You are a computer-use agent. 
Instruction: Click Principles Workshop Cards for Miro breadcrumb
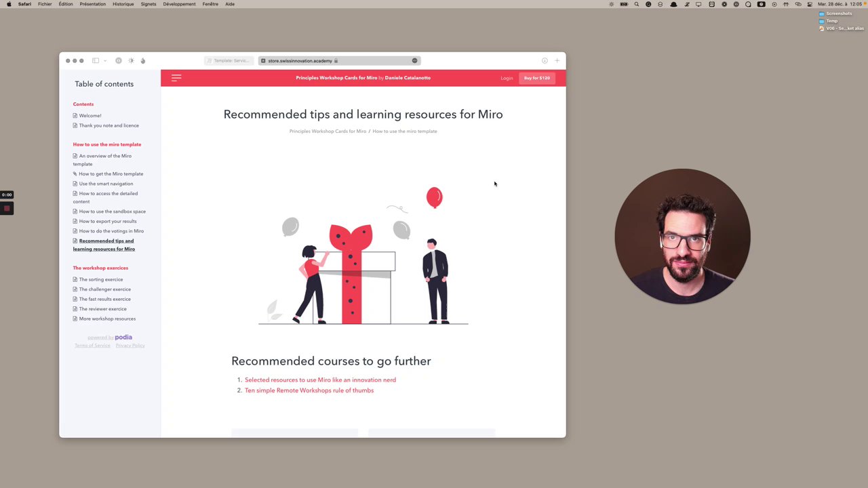328,131
